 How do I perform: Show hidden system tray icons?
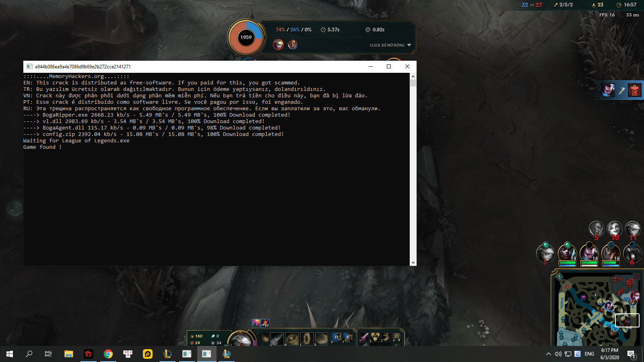click(x=549, y=354)
